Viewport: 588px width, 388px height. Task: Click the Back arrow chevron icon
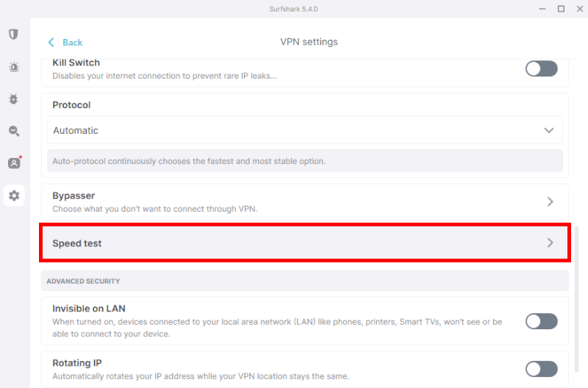pyautogui.click(x=51, y=43)
